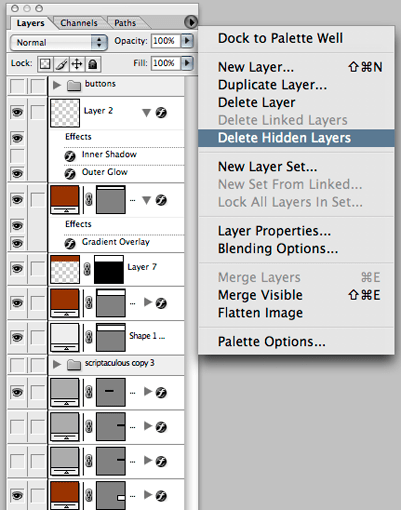Hide Shape 1 layer eye icon
This screenshot has width=401, height=510.
tap(17, 337)
